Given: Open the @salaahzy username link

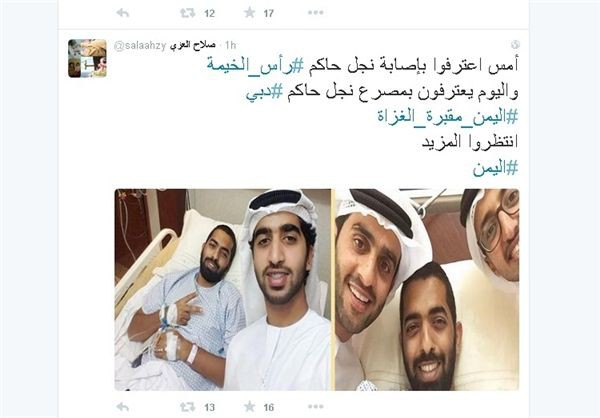Looking at the screenshot, I should coord(140,46).
